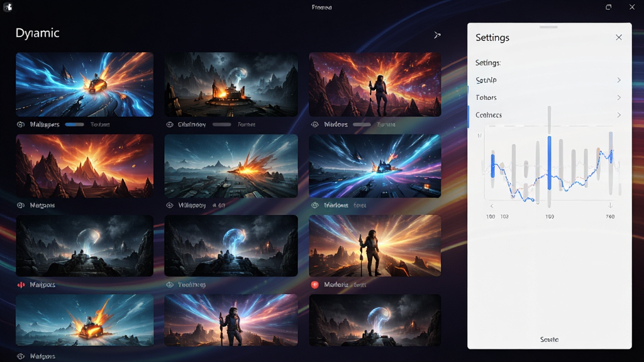Open the dark castle with fire wallpaper

pyautogui.click(x=231, y=85)
